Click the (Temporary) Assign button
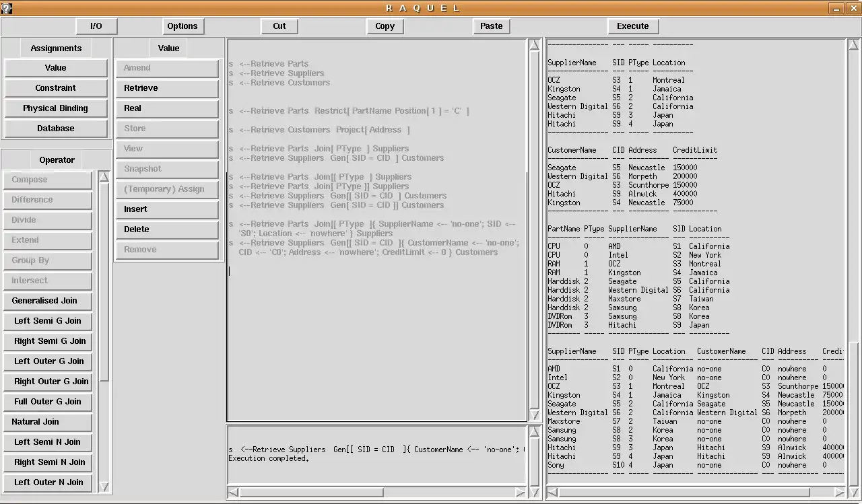The height and width of the screenshot is (504, 862). tap(167, 189)
